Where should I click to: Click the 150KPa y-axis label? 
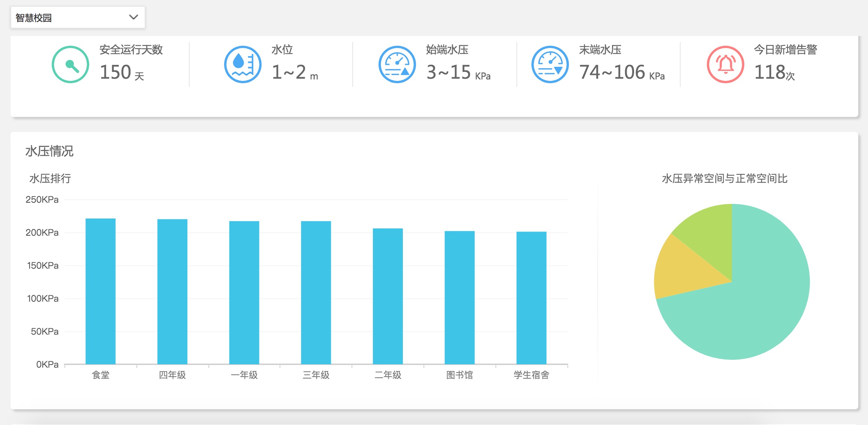tap(43, 265)
